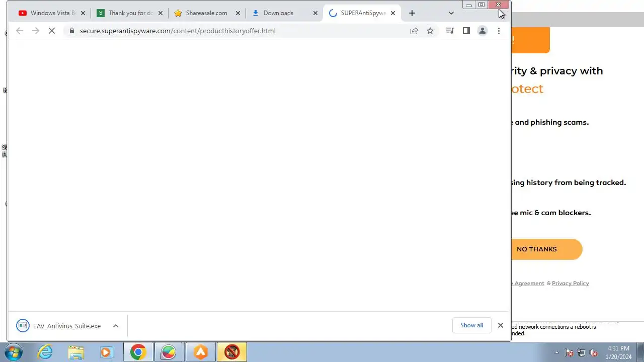This screenshot has height=362, width=644.
Task: Close the Windows Vista YouTube tab
Action: pyautogui.click(x=83, y=13)
